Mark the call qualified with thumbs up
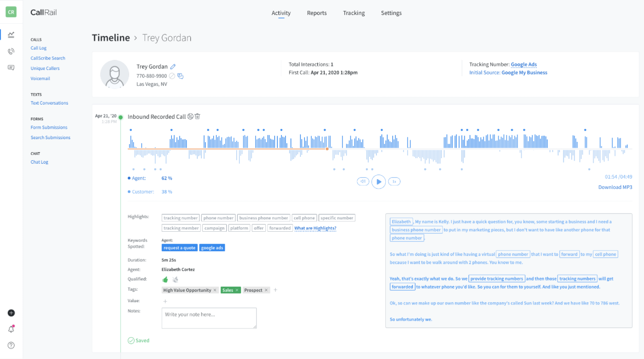The image size is (644, 359). [x=165, y=279]
